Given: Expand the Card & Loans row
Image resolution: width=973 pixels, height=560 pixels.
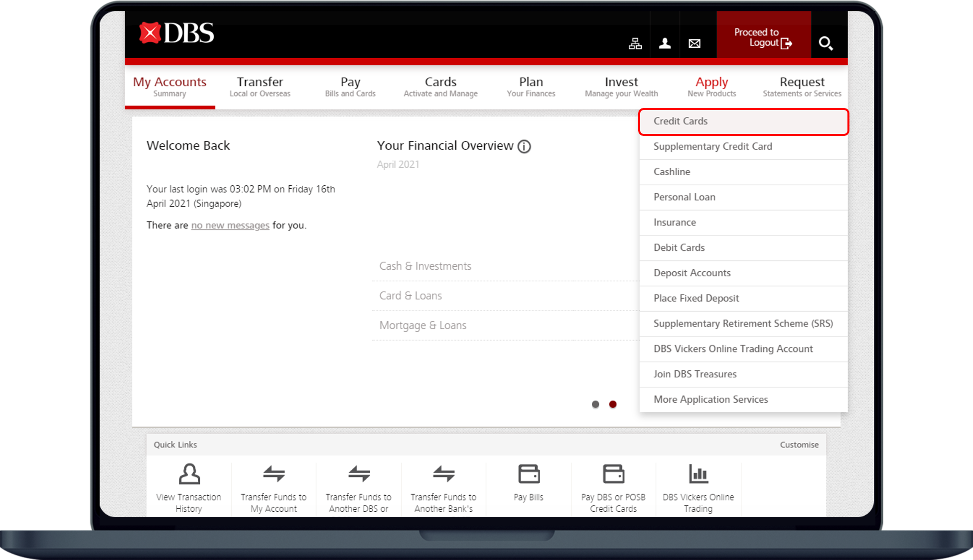Looking at the screenshot, I should tap(411, 296).
